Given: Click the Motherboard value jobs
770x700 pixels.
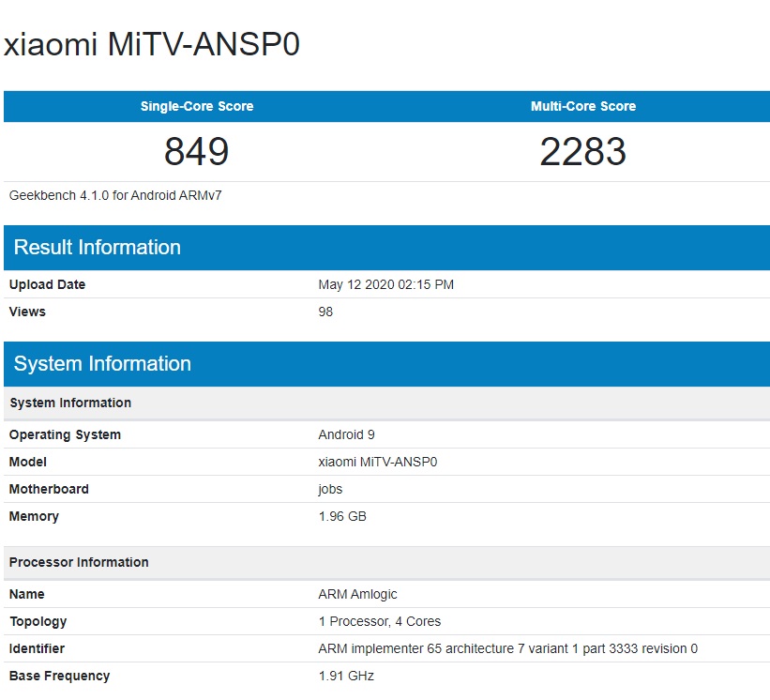Looking at the screenshot, I should [330, 489].
